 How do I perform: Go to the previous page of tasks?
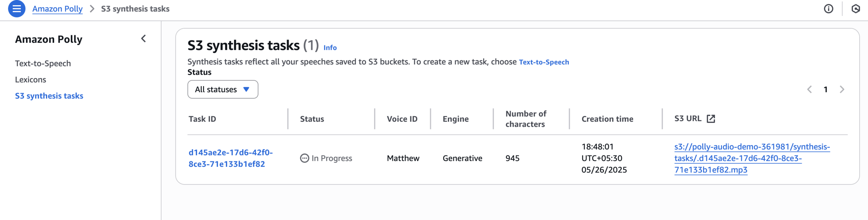pyautogui.click(x=809, y=90)
